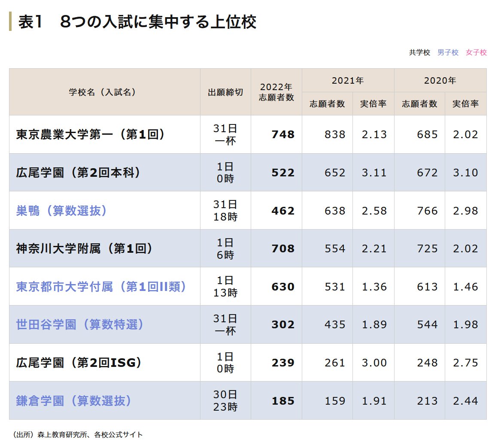Viewport: 498px width, 448px height.
Task: Click 広尾学園(第2回本科) row name
Action: (x=78, y=173)
